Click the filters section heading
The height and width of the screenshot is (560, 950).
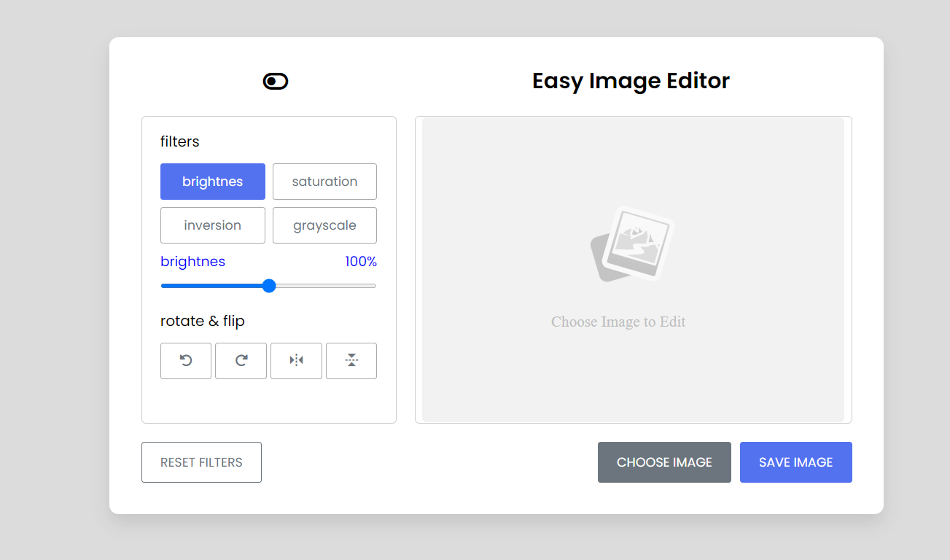click(179, 141)
